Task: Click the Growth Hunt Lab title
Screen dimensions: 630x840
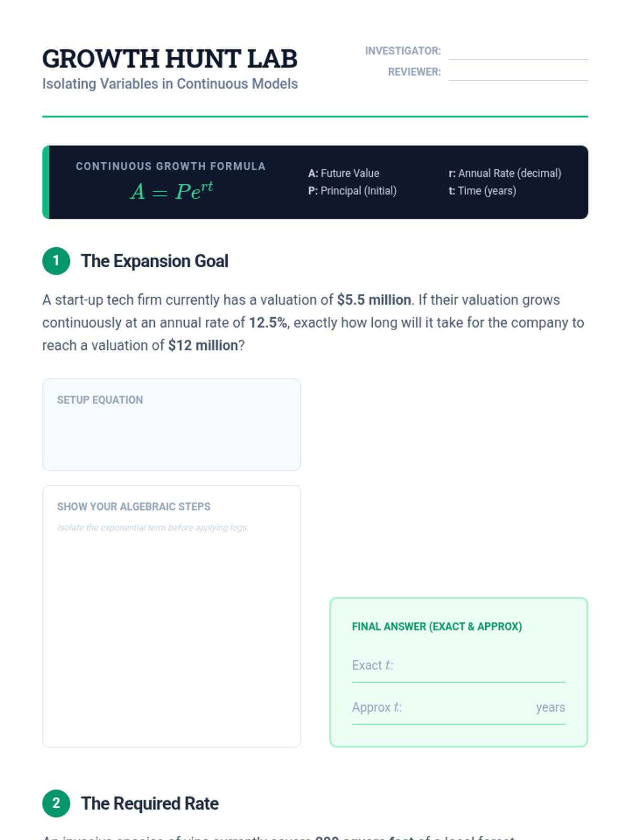Action: 170,59
